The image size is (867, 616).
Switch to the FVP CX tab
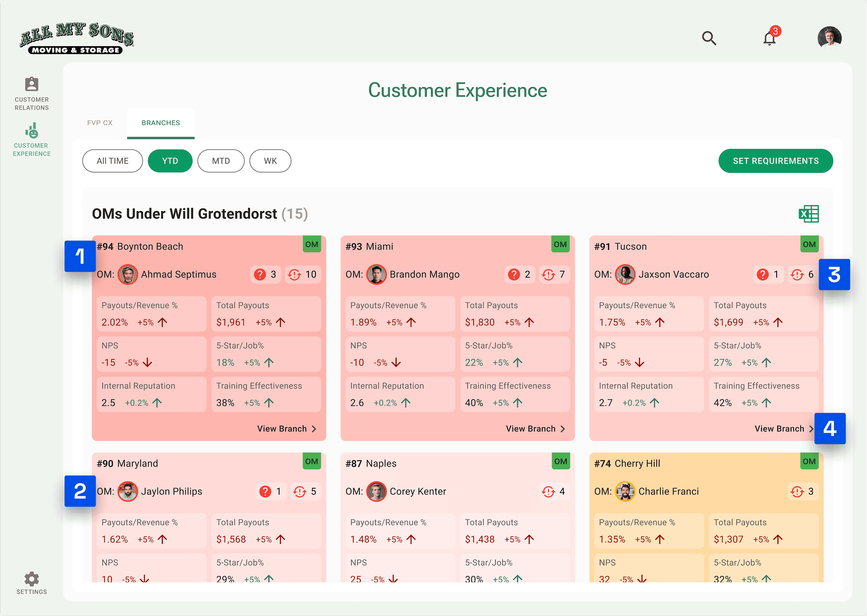click(100, 123)
